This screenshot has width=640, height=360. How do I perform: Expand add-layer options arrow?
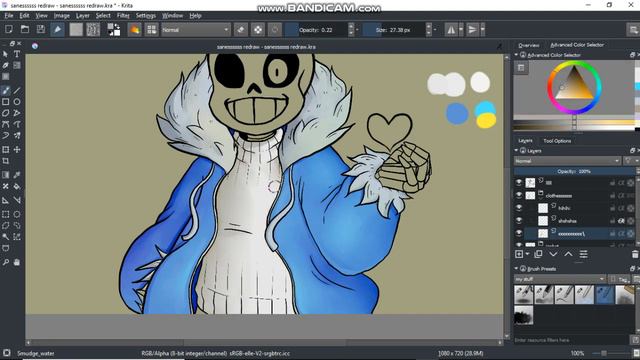(x=527, y=254)
